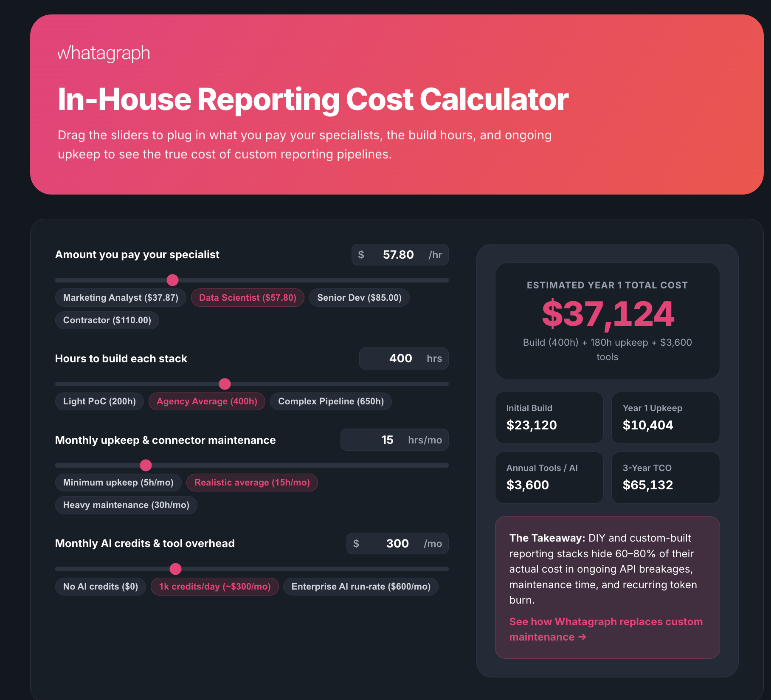Viewport: 771px width, 700px height.
Task: Click the specialist pay slider handle
Action: pos(172,280)
